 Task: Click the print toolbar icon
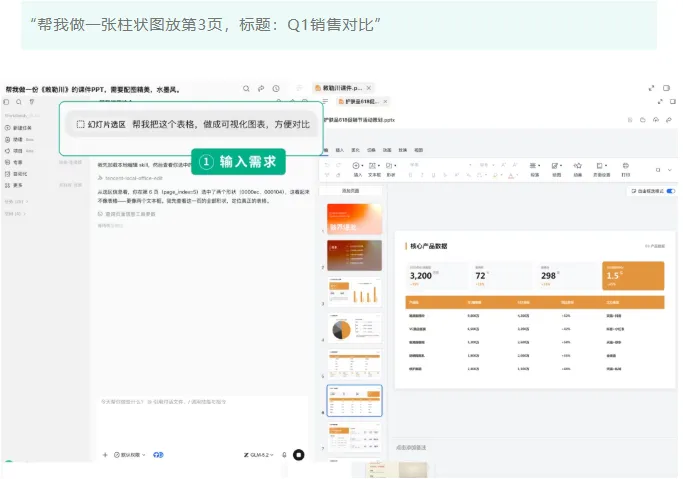click(626, 165)
